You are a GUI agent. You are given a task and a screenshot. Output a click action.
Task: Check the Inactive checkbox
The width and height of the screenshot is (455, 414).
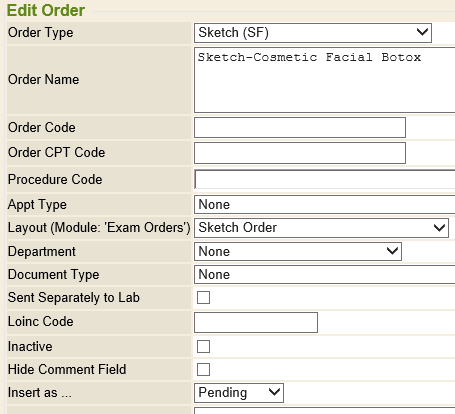203,346
